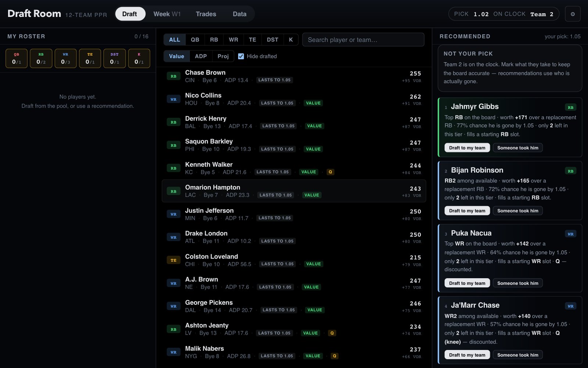Click the RB badge beside Chase Brown

coord(173,76)
